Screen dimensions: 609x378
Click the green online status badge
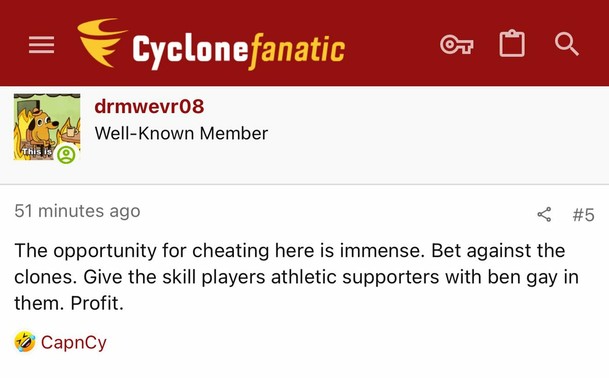point(66,155)
